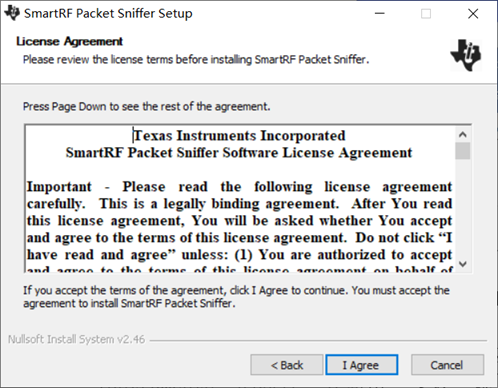The height and width of the screenshot is (388, 498).
Task: Click the empty scrollbar track below the thumb
Action: pyautogui.click(x=463, y=208)
